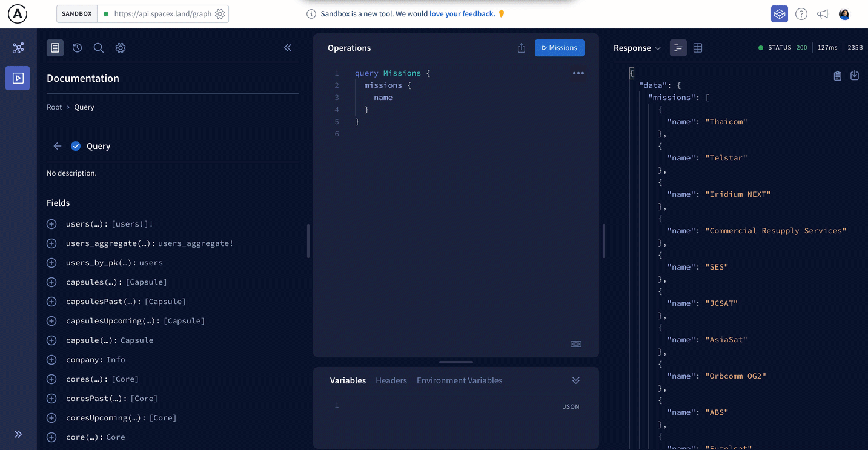Open the schema graph sidebar icon
Screen dimensions: 868x450
click(x=18, y=48)
